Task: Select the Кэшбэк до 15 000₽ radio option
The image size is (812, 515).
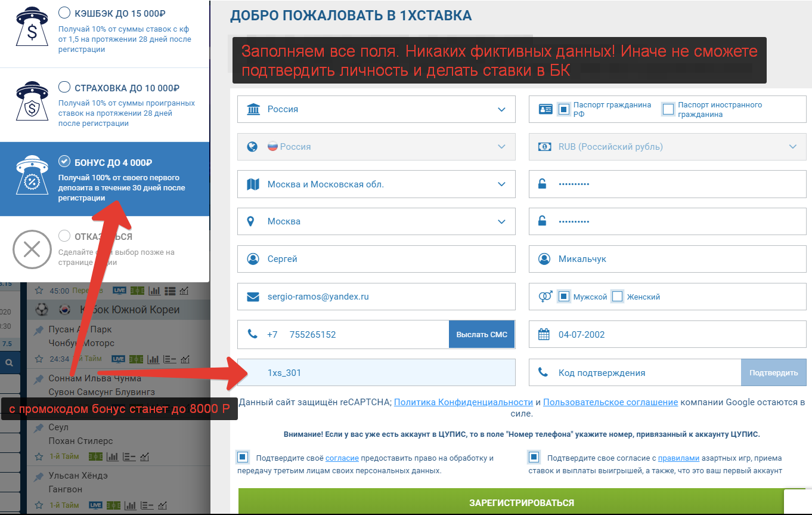Action: 64,13
